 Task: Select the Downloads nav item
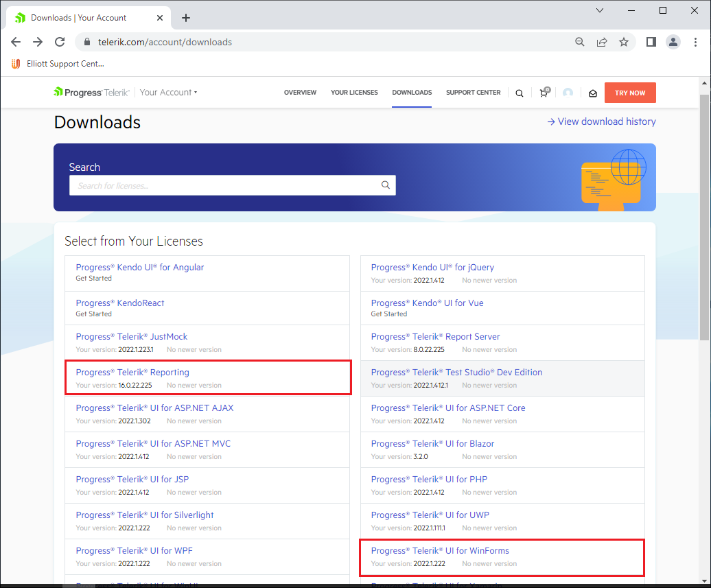[x=412, y=93]
